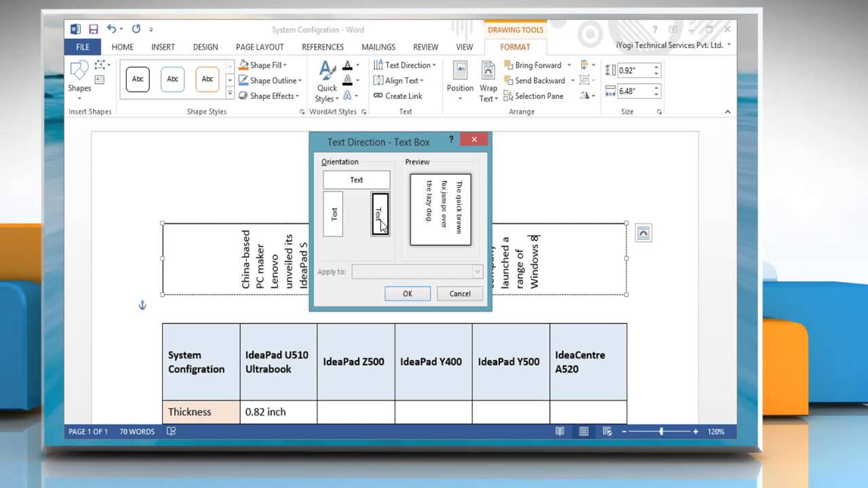Open the Shape Effects dropdown
Viewport: 868px width, 488px height.
coord(269,96)
